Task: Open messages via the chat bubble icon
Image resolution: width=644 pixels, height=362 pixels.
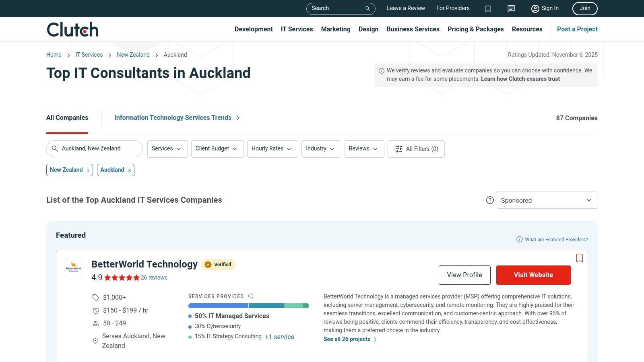Action: tap(511, 8)
